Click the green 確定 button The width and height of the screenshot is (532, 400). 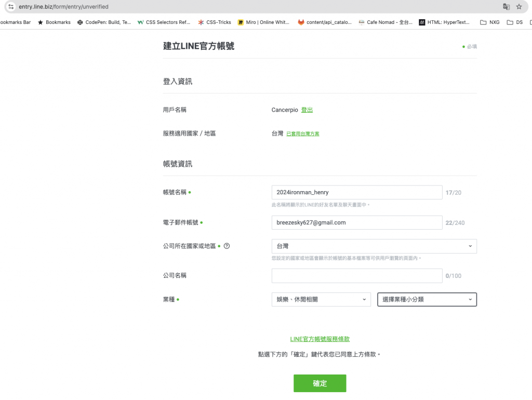(320, 383)
